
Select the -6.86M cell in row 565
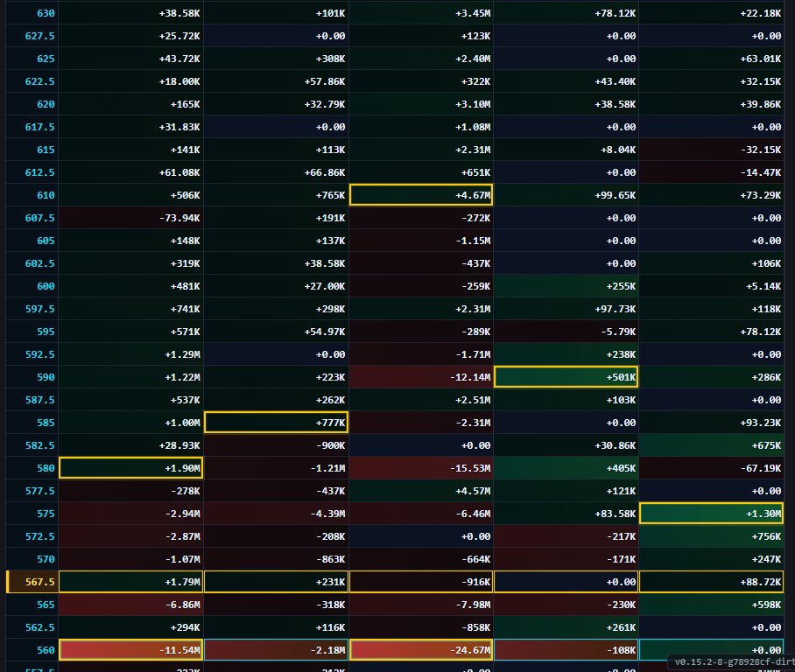130,605
